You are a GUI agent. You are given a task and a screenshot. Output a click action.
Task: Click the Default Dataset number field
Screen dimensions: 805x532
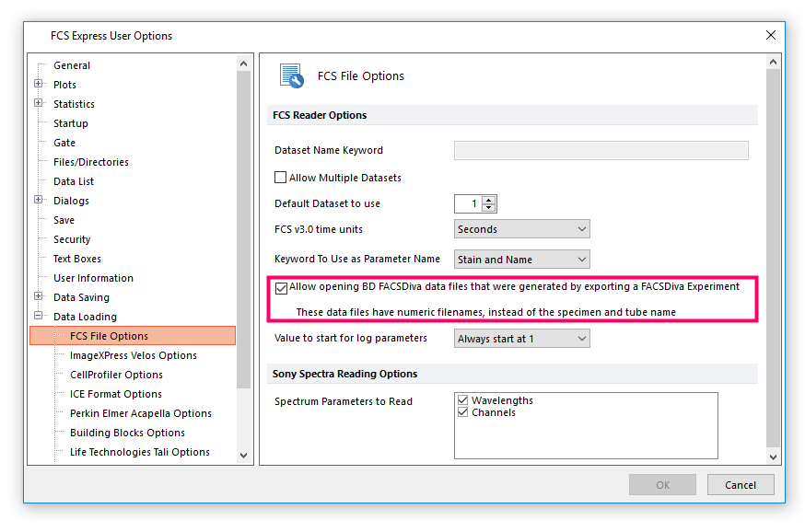[468, 203]
